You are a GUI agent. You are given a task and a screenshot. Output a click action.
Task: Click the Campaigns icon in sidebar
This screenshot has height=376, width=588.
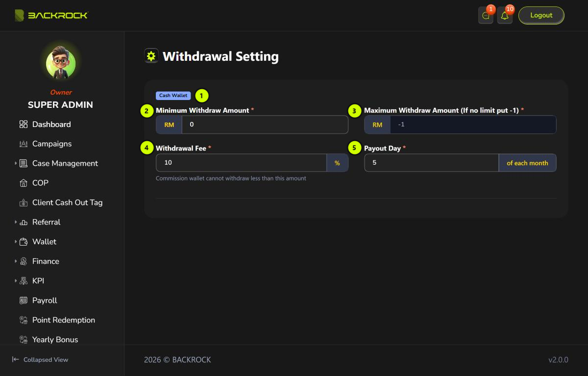coord(24,144)
